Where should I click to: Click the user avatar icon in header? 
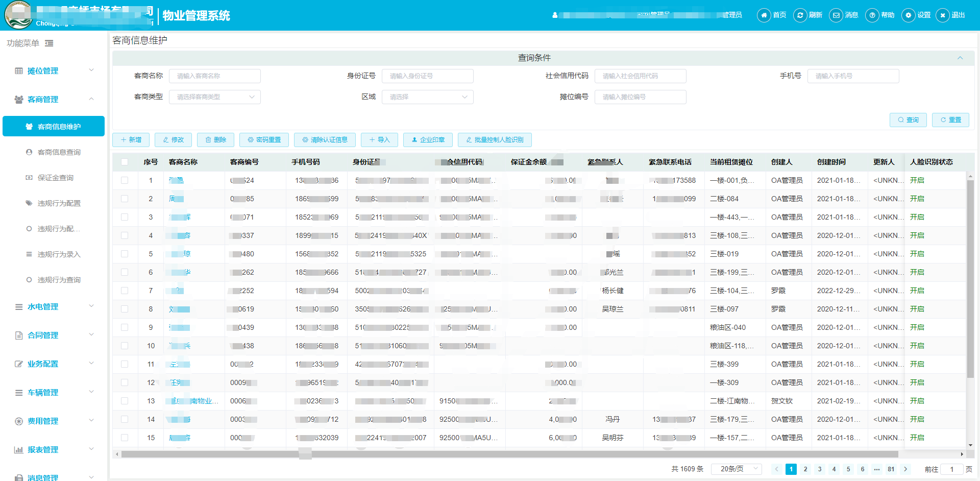pos(555,15)
